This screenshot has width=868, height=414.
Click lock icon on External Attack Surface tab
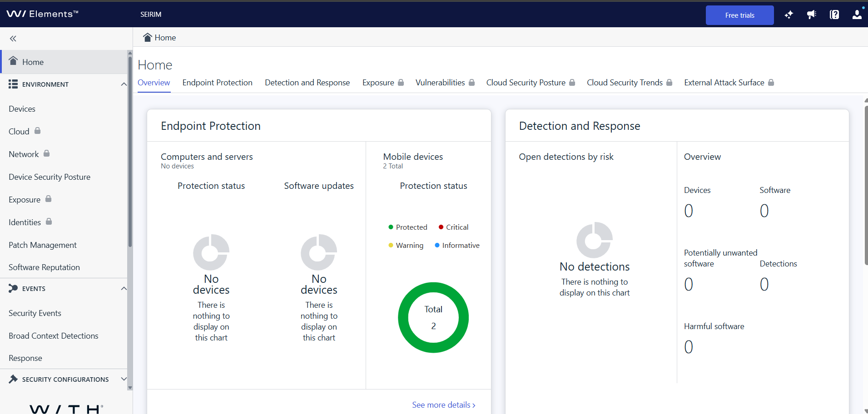(771, 82)
